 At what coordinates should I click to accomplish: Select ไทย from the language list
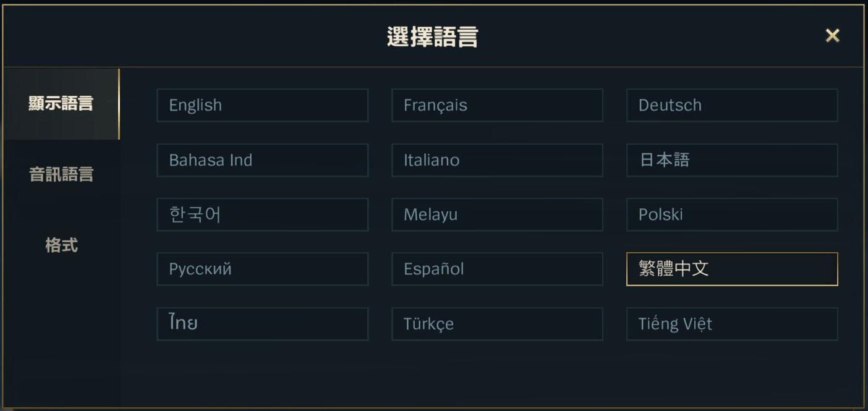(262, 324)
